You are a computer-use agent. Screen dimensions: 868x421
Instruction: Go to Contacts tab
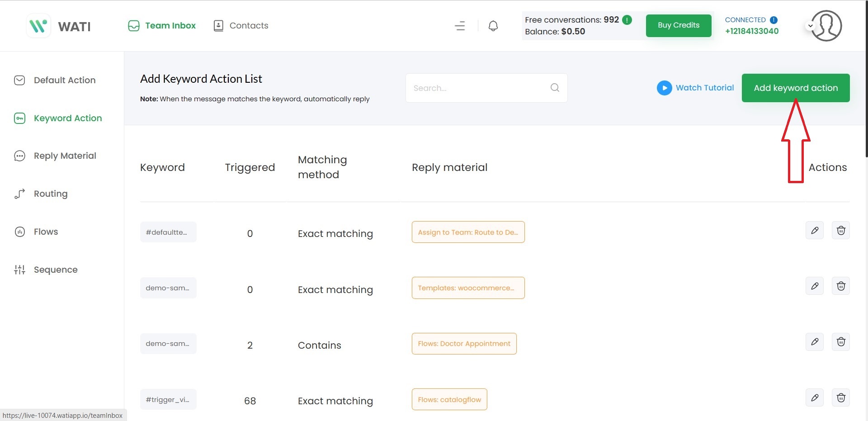[241, 26]
